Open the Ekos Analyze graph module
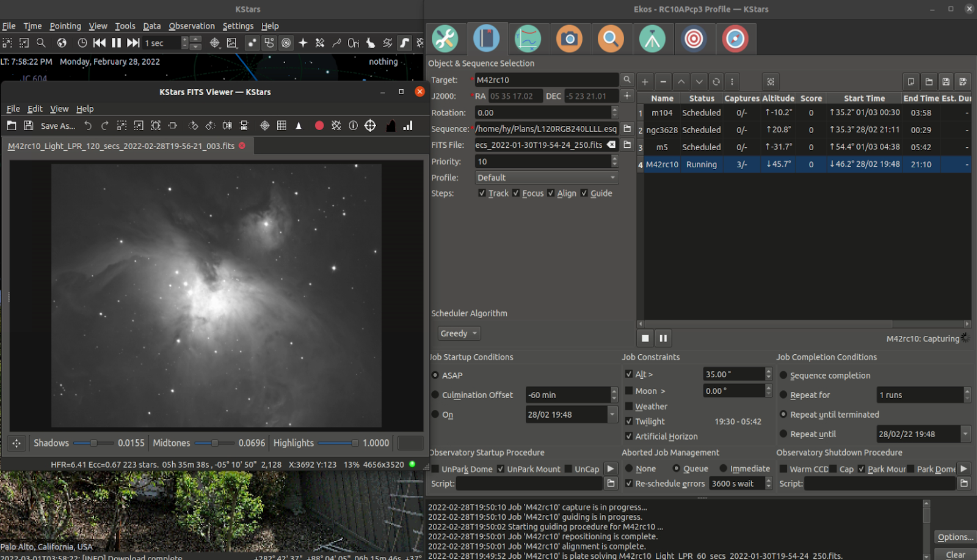The height and width of the screenshot is (560, 977). pos(528,39)
